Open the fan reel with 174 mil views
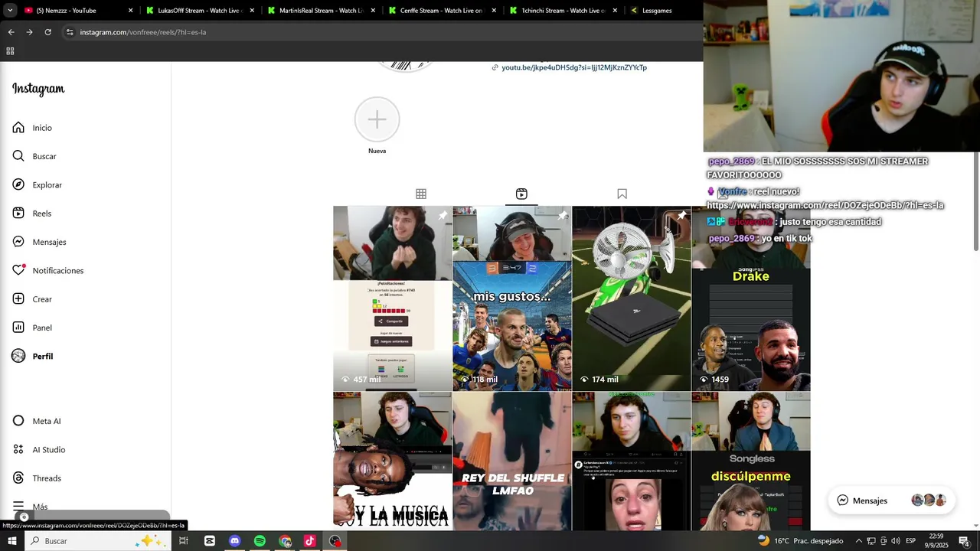 point(631,298)
